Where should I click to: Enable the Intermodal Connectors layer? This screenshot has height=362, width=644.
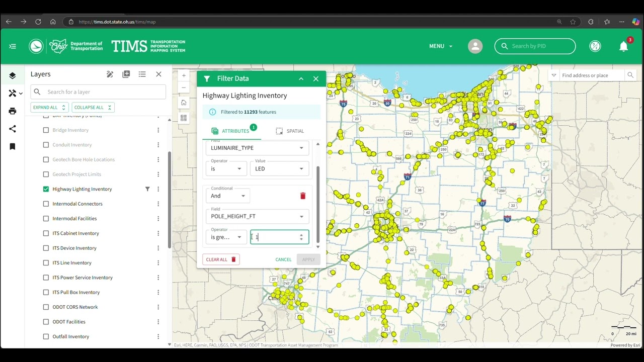click(46, 204)
